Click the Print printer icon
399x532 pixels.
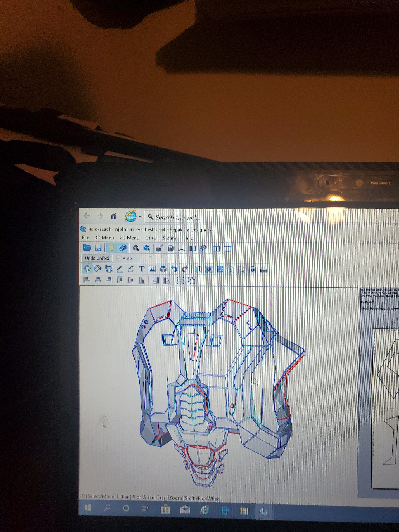[264, 270]
